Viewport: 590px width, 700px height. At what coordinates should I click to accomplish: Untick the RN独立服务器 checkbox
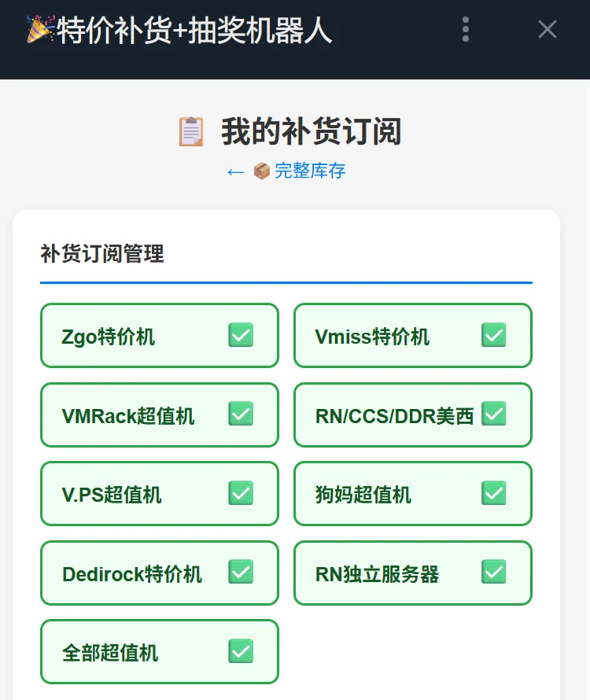[493, 572]
